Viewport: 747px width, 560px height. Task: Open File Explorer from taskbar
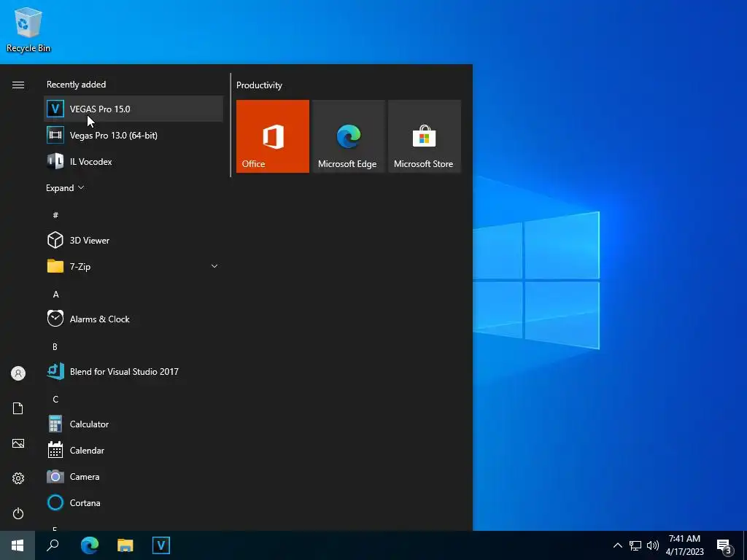[125, 545]
